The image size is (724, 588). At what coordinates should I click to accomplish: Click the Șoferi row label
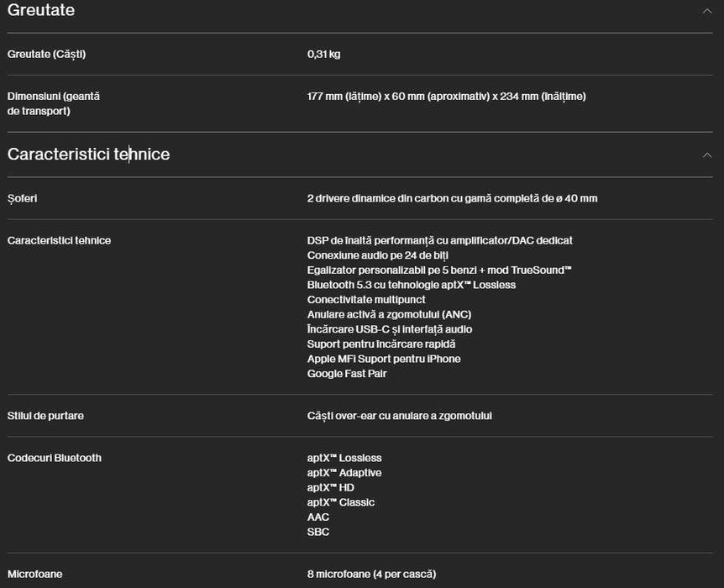point(22,199)
